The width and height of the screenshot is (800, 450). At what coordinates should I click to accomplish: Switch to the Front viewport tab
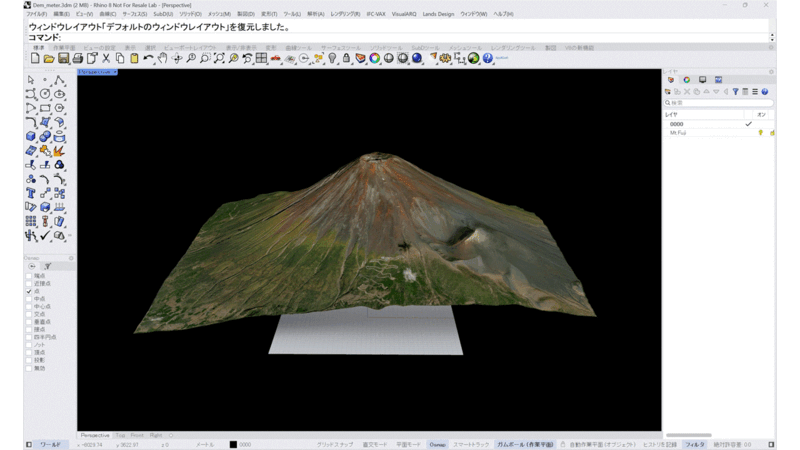coord(137,435)
